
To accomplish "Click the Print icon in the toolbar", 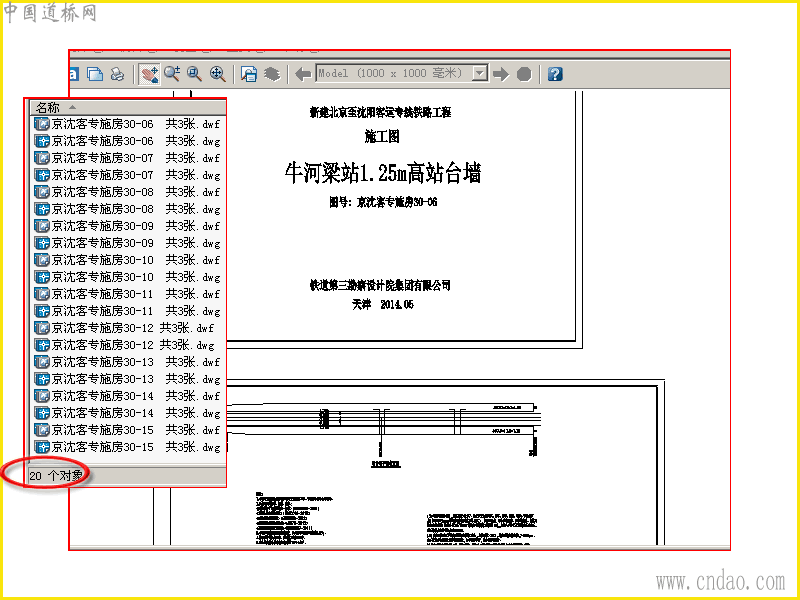I will click(118, 74).
